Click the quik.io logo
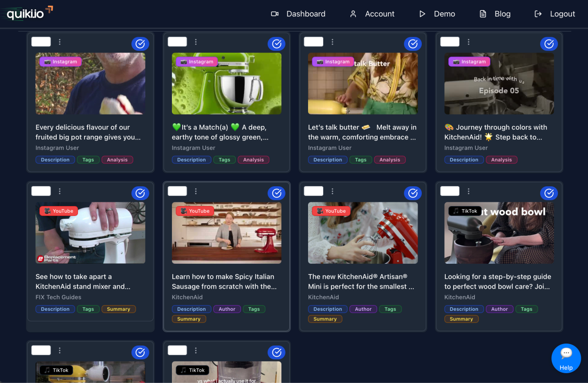Image resolution: width=588 pixels, height=383 pixels. [x=30, y=13]
